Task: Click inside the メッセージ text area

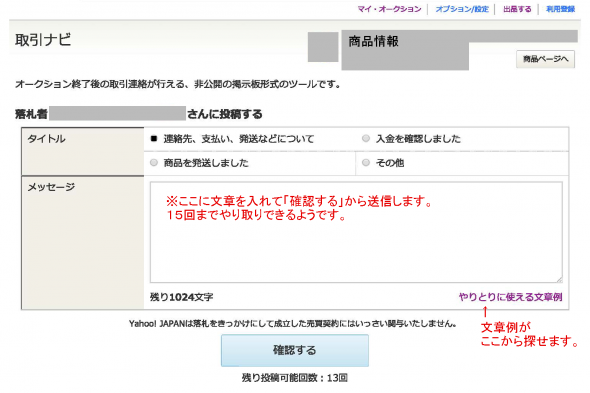Action: 356,232
